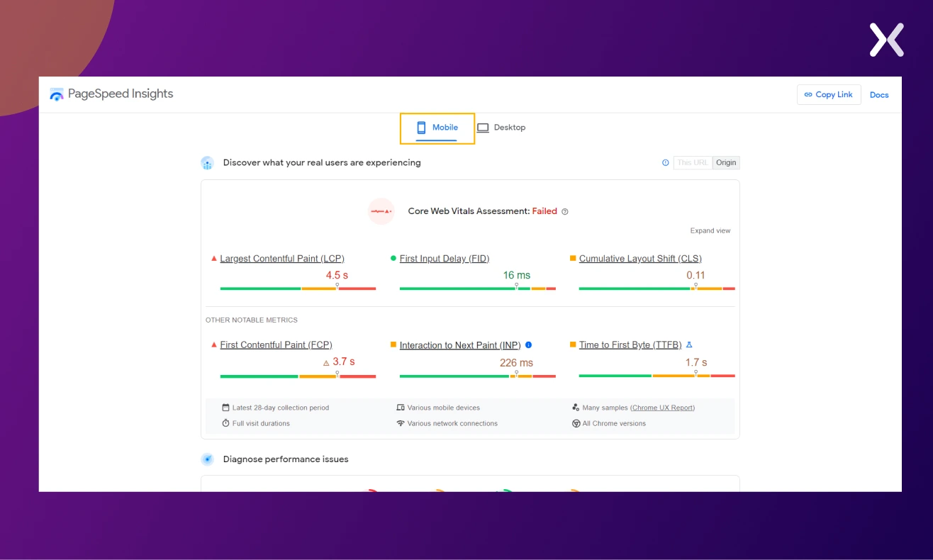
Task: Click the devices icon by Various mobile devices
Action: point(401,408)
